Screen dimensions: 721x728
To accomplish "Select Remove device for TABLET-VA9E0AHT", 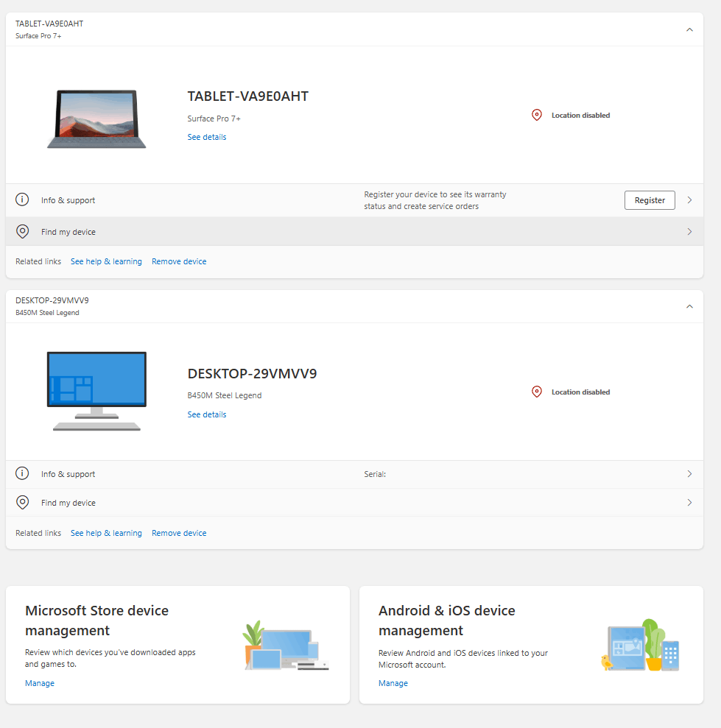I will click(179, 261).
